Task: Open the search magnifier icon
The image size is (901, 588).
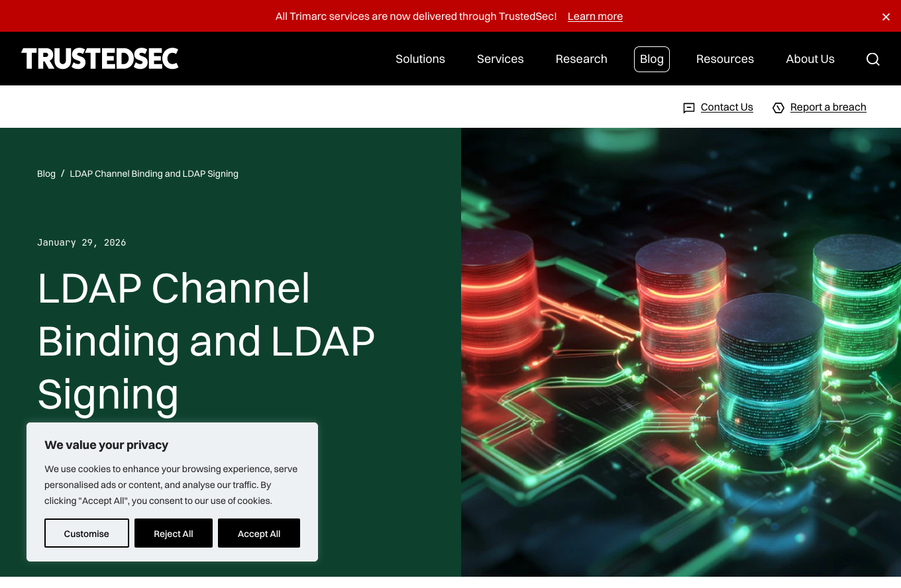Action: [x=873, y=59]
